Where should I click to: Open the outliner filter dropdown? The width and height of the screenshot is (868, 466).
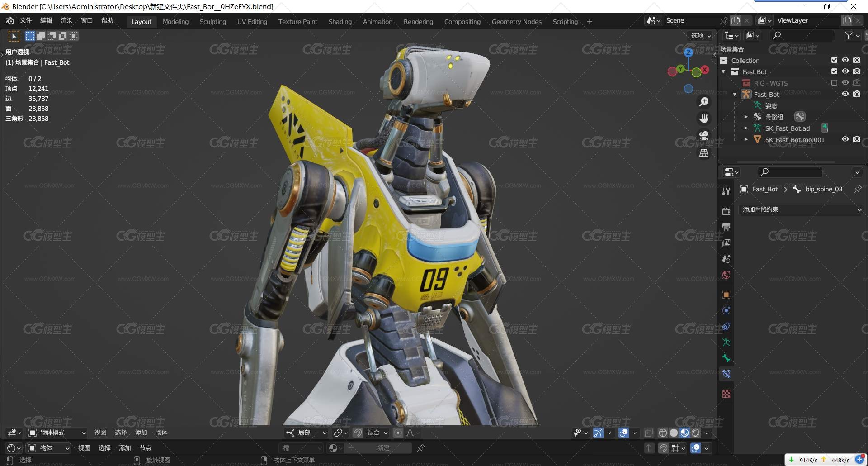click(x=852, y=35)
